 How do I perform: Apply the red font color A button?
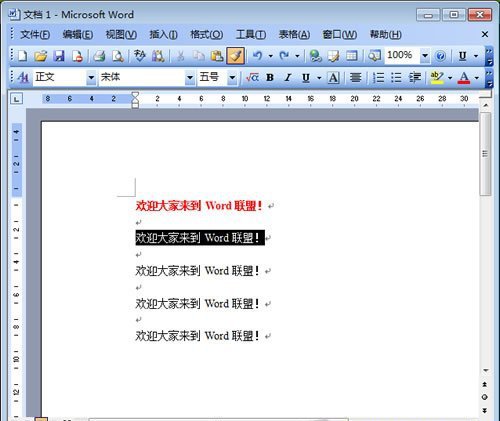tap(464, 78)
